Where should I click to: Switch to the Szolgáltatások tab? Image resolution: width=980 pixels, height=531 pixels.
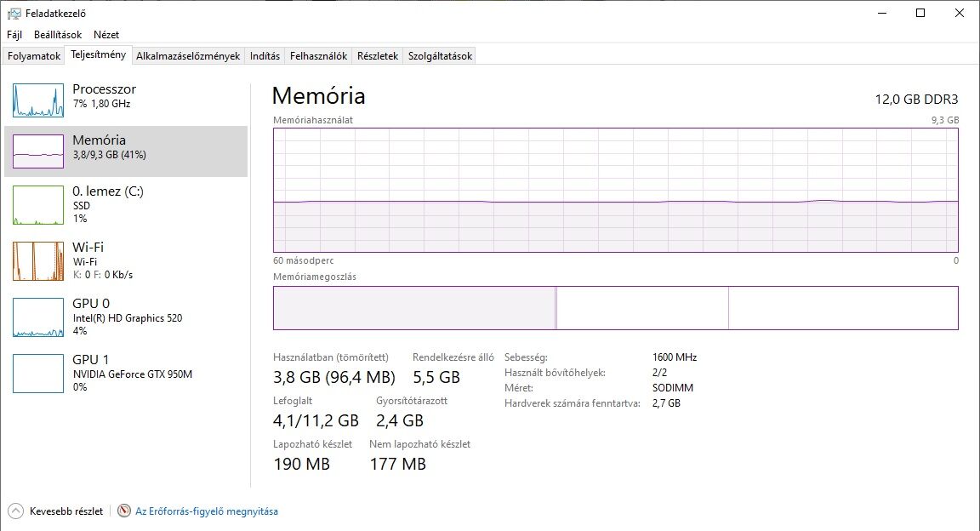pos(440,55)
